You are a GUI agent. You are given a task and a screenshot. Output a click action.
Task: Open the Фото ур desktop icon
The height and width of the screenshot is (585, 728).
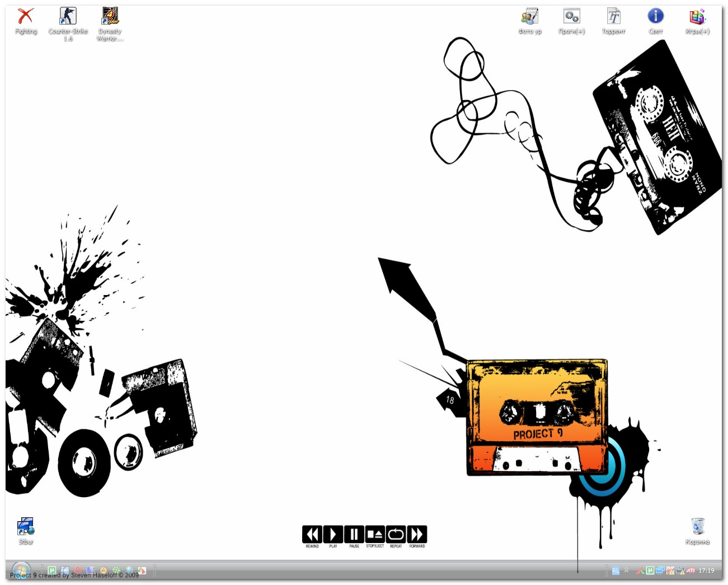[x=529, y=17]
